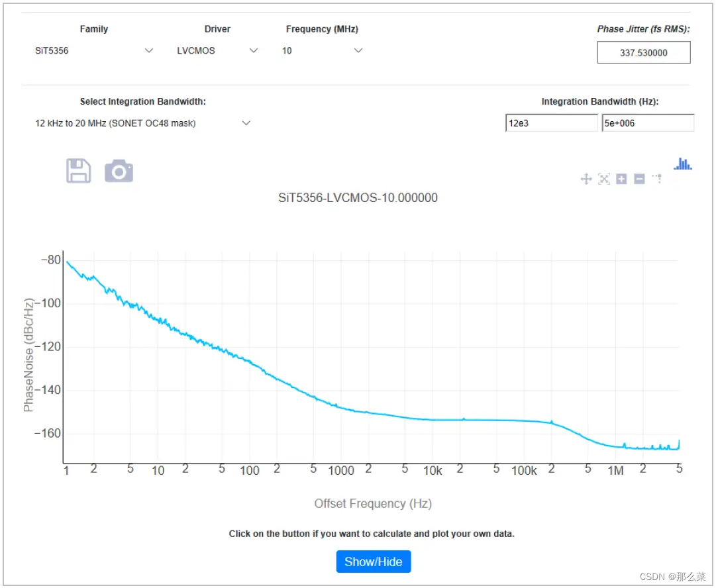Click the 'Click on the button' instruction text
The image size is (716, 588).
pyautogui.click(x=372, y=534)
